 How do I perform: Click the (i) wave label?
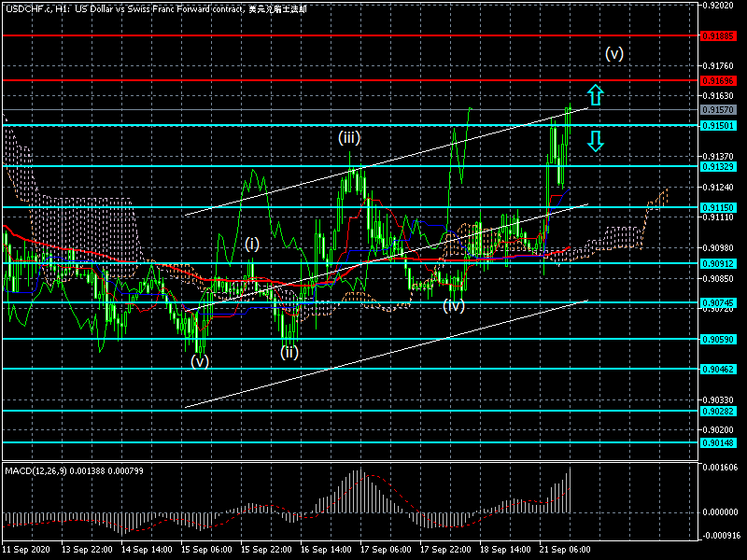(252, 244)
